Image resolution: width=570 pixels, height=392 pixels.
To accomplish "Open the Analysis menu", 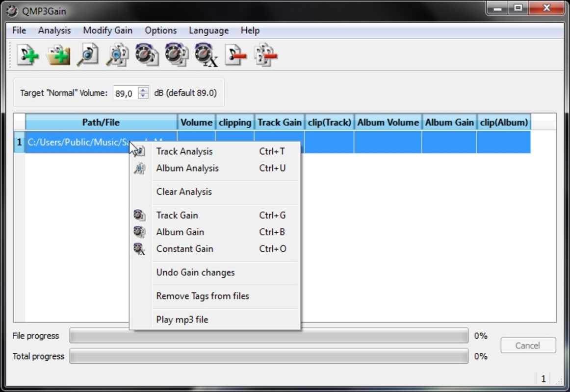I will point(54,30).
